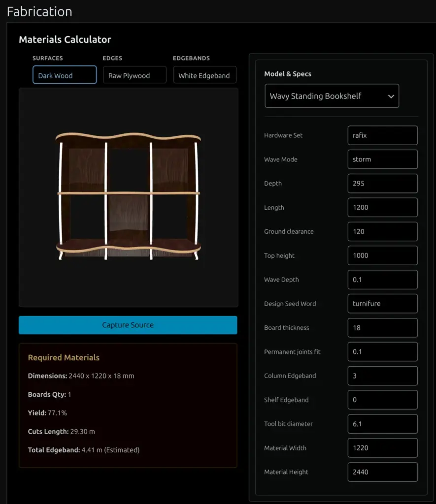This screenshot has width=436, height=504.
Task: Click the Required Materials heading
Action: [64, 357]
